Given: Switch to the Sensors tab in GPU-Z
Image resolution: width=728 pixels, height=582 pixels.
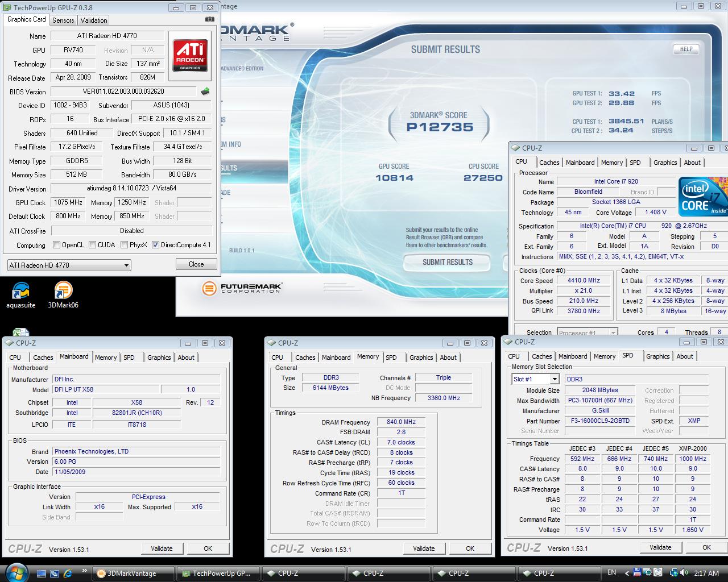Looking at the screenshot, I should point(63,20).
